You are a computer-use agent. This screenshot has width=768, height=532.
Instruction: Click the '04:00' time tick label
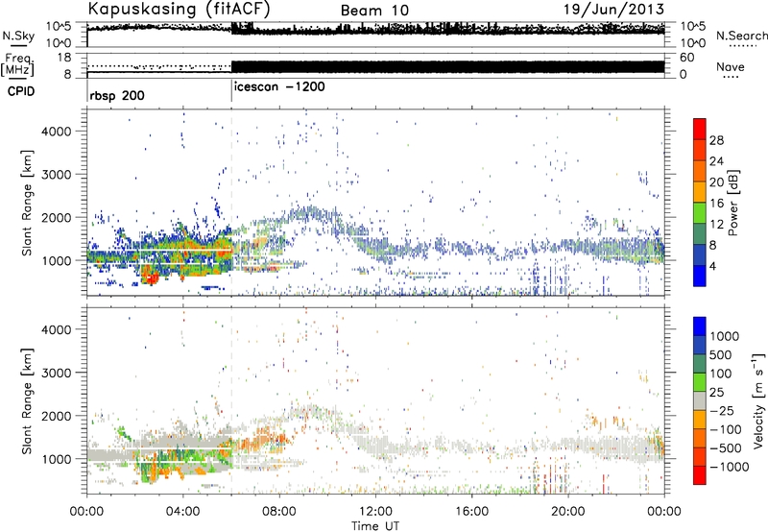click(x=182, y=512)
